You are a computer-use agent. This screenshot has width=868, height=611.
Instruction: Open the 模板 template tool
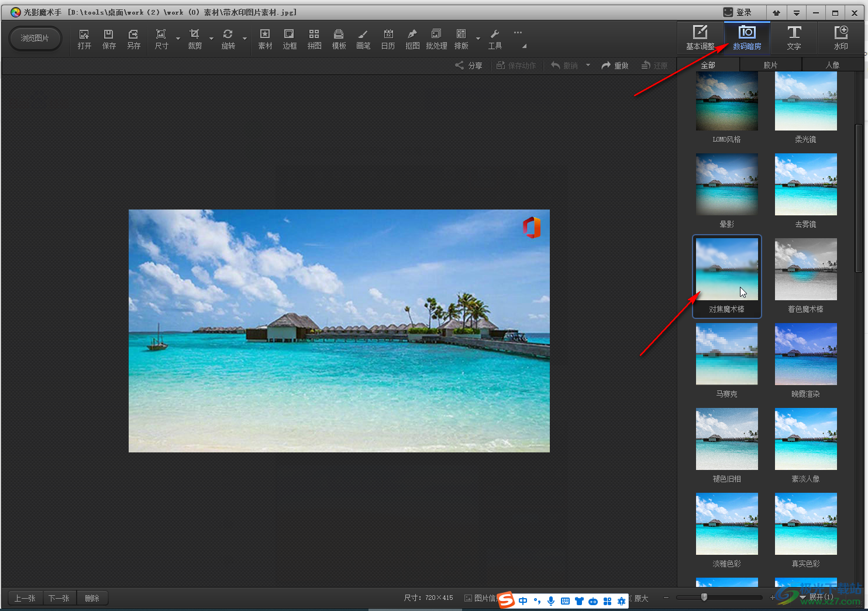339,39
